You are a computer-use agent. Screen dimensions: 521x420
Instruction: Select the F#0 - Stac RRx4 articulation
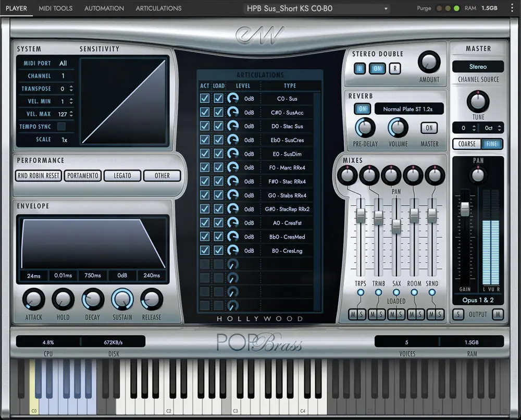[x=287, y=181]
